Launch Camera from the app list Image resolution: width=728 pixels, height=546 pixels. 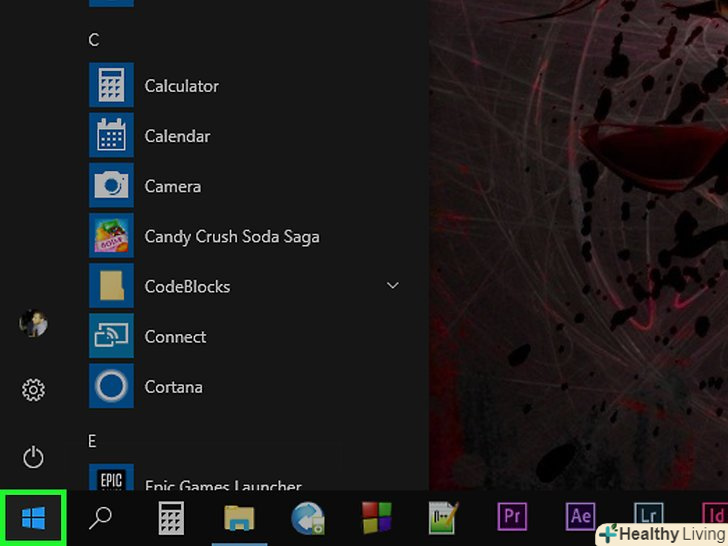click(172, 186)
